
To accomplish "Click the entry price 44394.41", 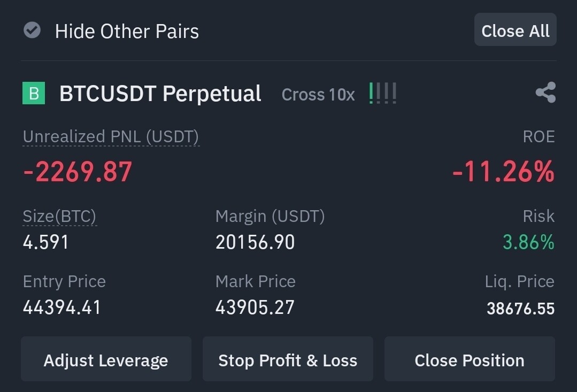I will pos(62,308).
